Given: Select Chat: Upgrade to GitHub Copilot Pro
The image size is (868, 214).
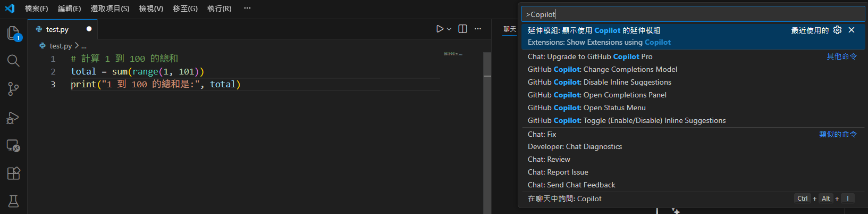Looking at the screenshot, I should [x=589, y=56].
